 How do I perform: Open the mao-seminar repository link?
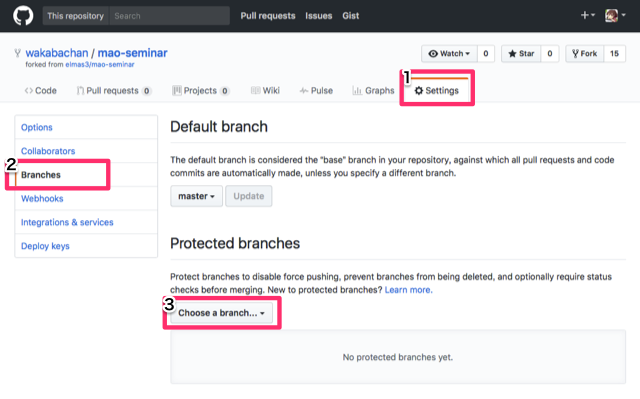tap(132, 53)
